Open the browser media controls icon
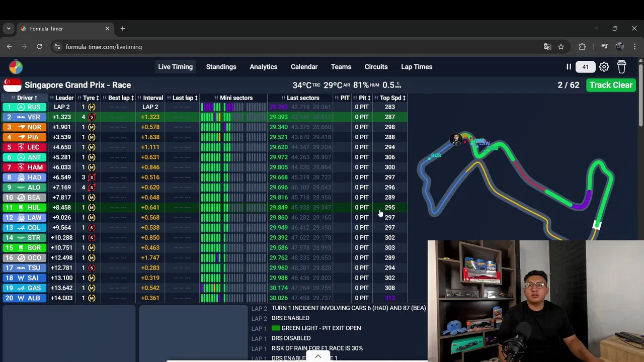This screenshot has width=644, height=362. tap(605, 47)
